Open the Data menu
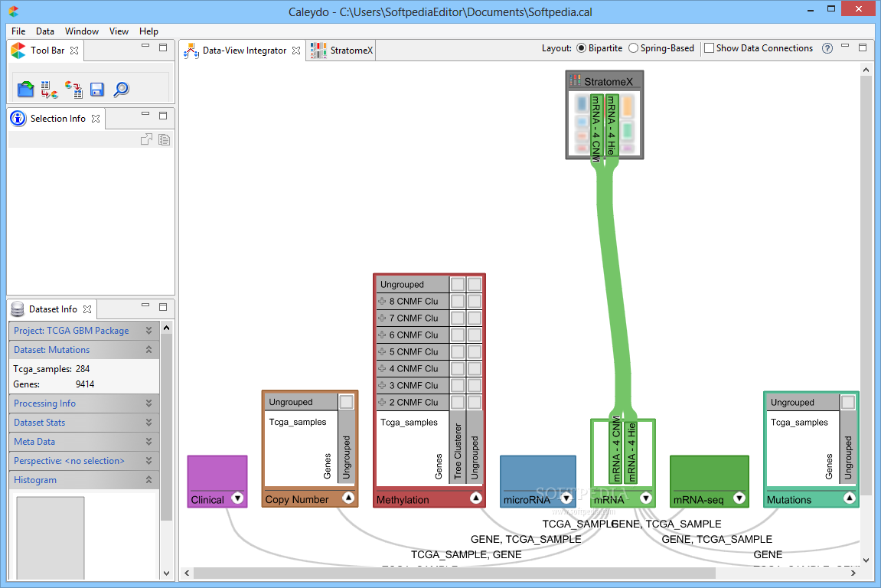 pos(45,31)
